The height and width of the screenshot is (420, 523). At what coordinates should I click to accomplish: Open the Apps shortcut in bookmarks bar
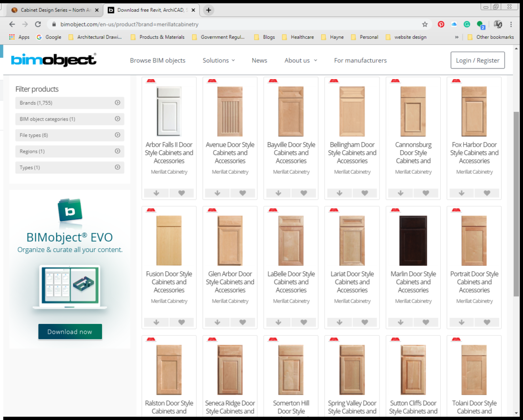pyautogui.click(x=19, y=37)
